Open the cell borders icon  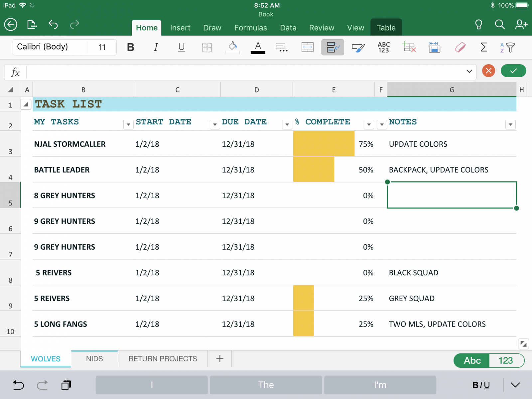207,47
